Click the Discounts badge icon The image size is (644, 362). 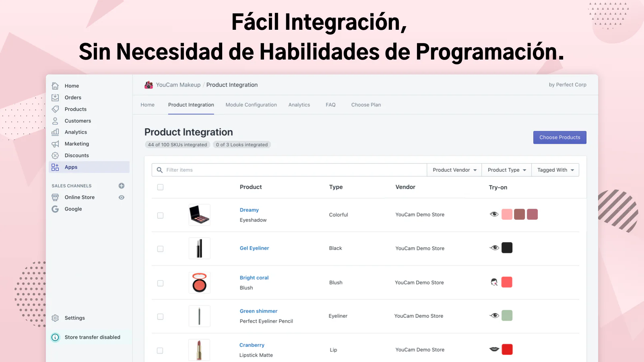(x=55, y=155)
